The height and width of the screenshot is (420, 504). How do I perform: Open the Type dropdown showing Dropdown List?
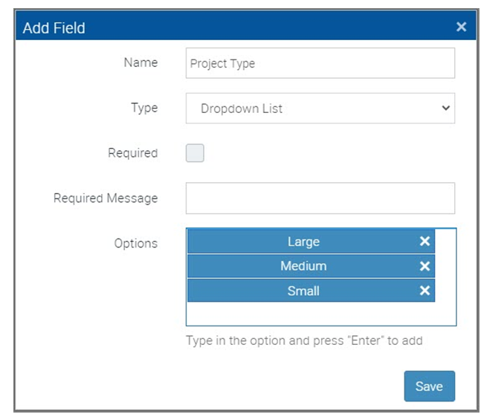click(320, 109)
